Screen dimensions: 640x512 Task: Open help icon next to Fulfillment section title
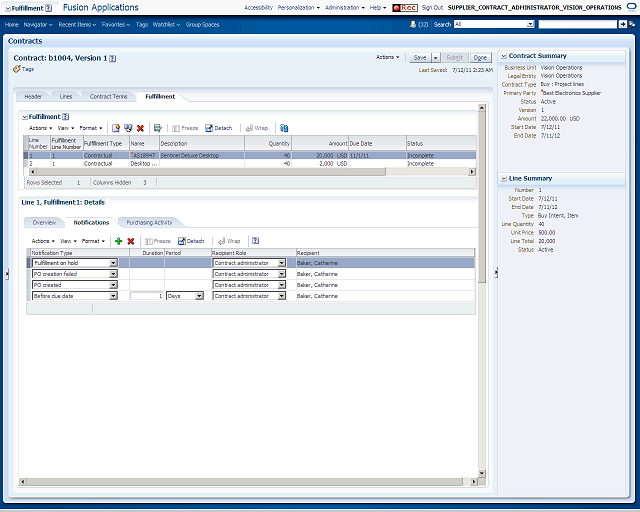[x=66, y=117]
